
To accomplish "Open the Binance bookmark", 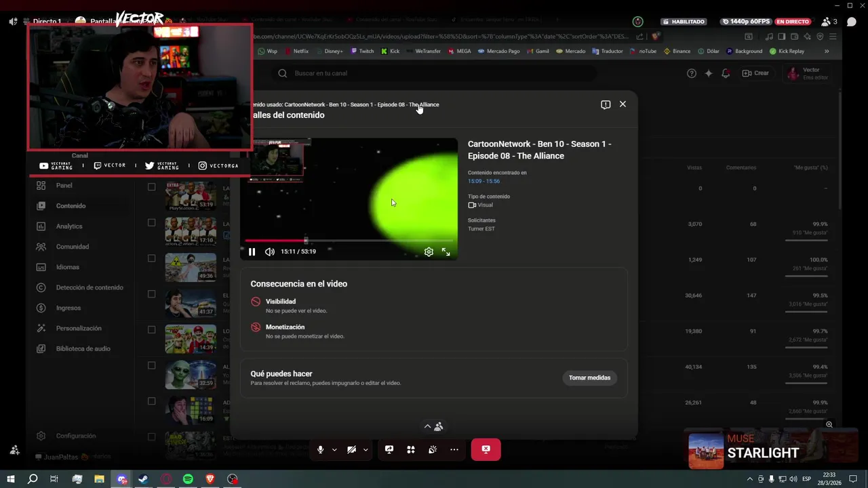I will tap(677, 51).
